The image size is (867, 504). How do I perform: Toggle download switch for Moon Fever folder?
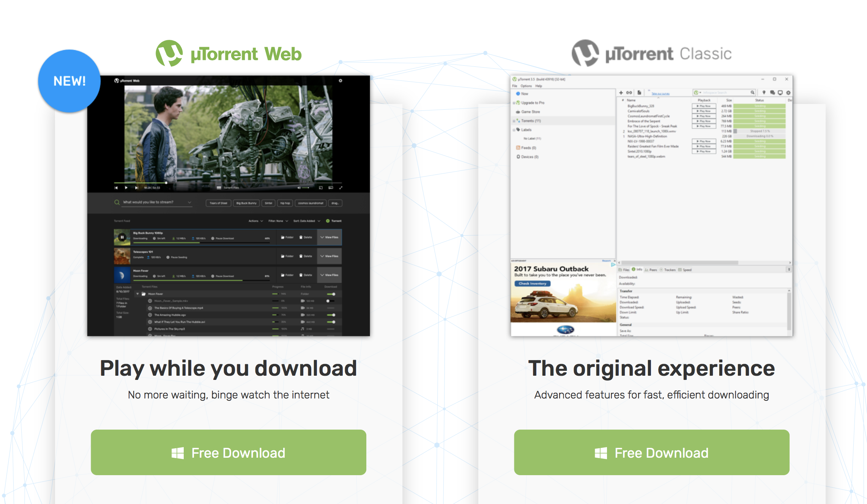click(x=331, y=294)
